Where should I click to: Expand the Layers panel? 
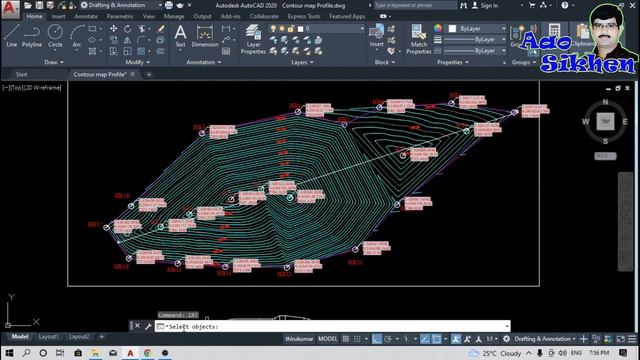[x=302, y=62]
